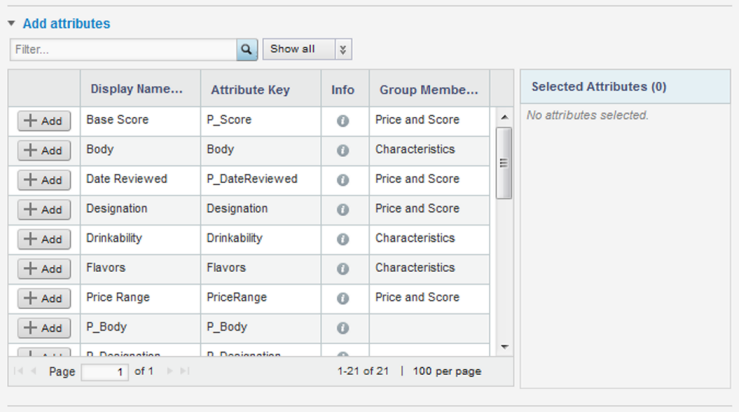Collapse the Add attributes section

pyautogui.click(x=11, y=23)
